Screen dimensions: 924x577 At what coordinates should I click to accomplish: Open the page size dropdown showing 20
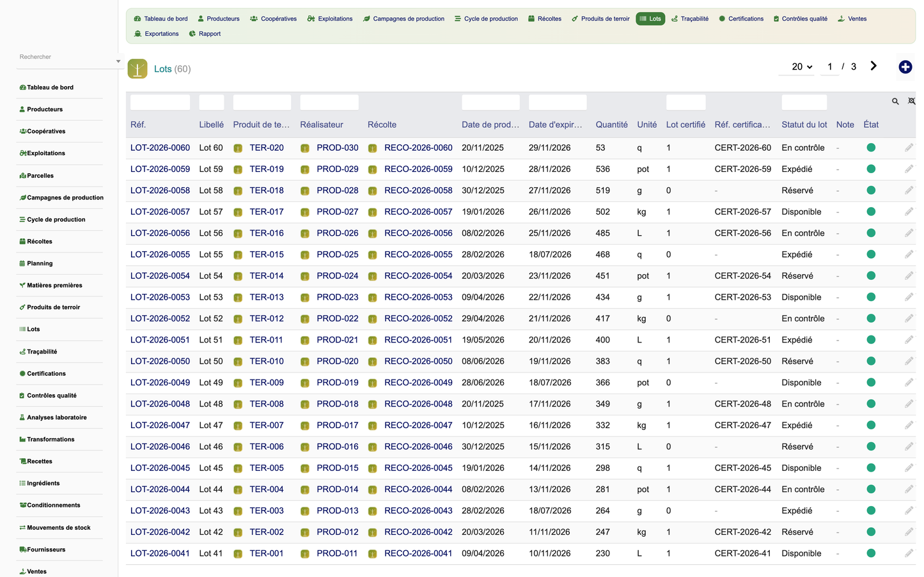802,66
